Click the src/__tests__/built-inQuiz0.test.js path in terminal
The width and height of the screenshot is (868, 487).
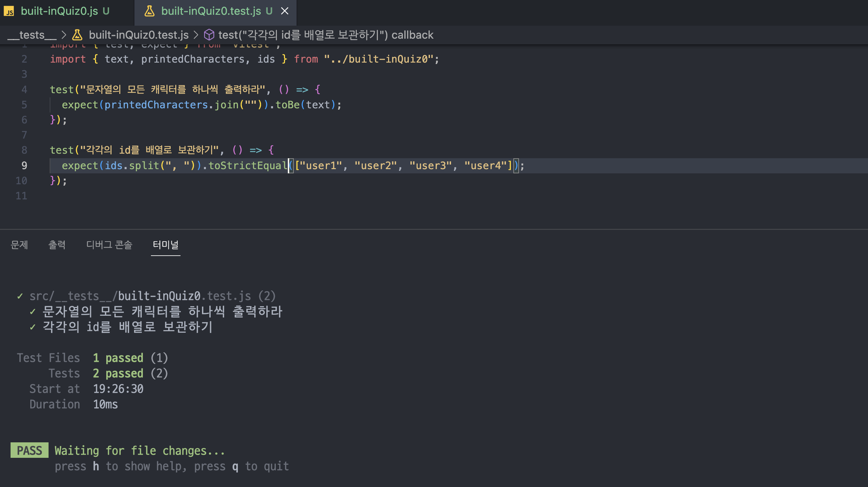tap(140, 296)
